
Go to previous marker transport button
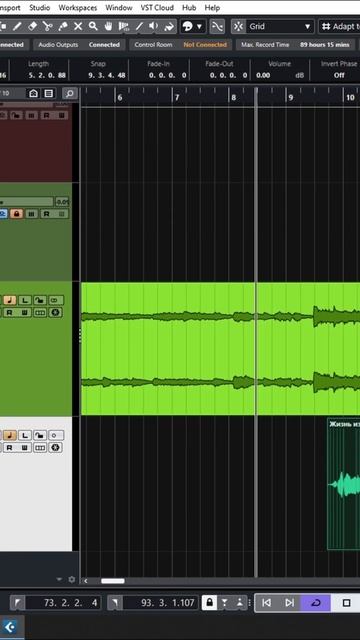(x=267, y=602)
